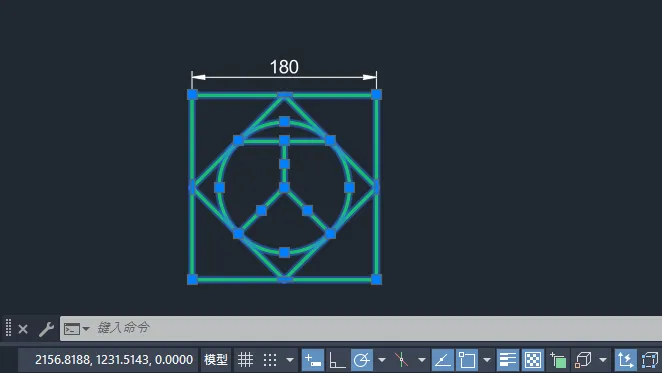This screenshot has height=373, width=662.
Task: Expand polar tracking angle dropdown
Action: [x=382, y=360]
